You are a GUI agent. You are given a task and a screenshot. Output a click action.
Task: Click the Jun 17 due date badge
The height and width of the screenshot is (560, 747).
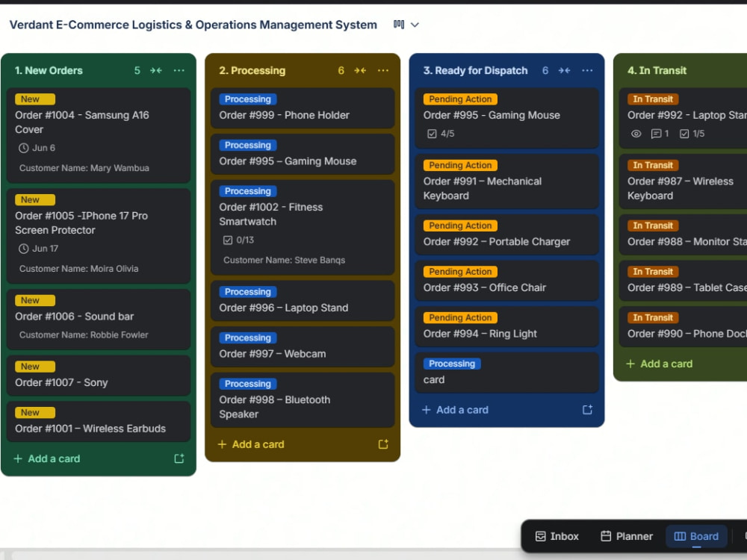point(38,249)
